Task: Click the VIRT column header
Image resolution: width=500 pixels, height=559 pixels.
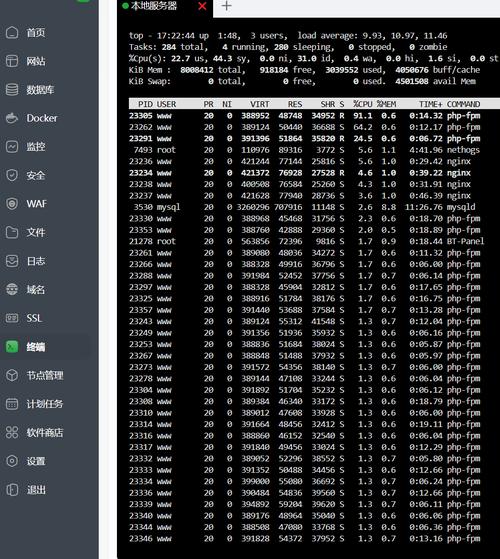Action: point(260,104)
